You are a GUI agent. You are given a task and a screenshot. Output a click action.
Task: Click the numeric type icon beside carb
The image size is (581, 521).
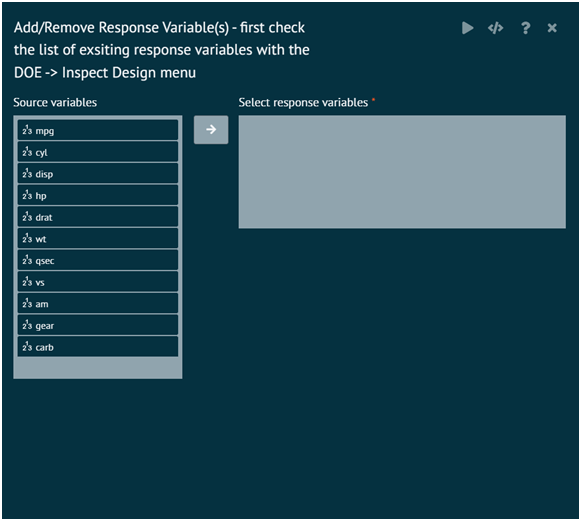coord(27,346)
